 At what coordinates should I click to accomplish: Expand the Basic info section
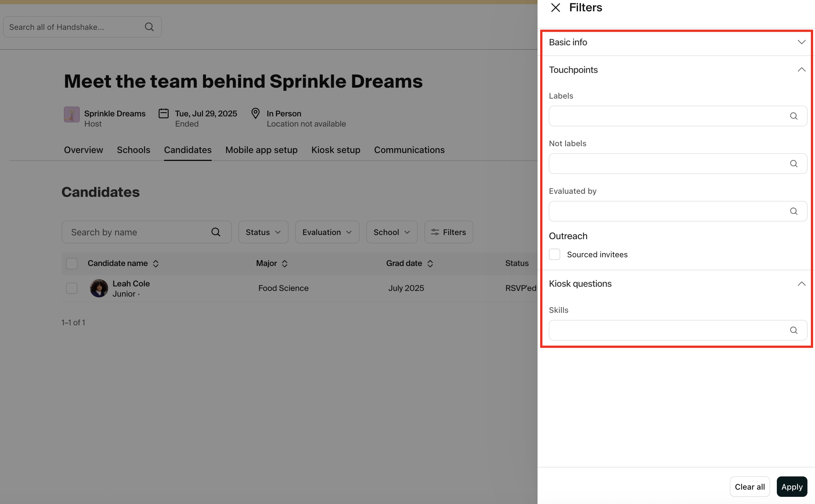[801, 42]
